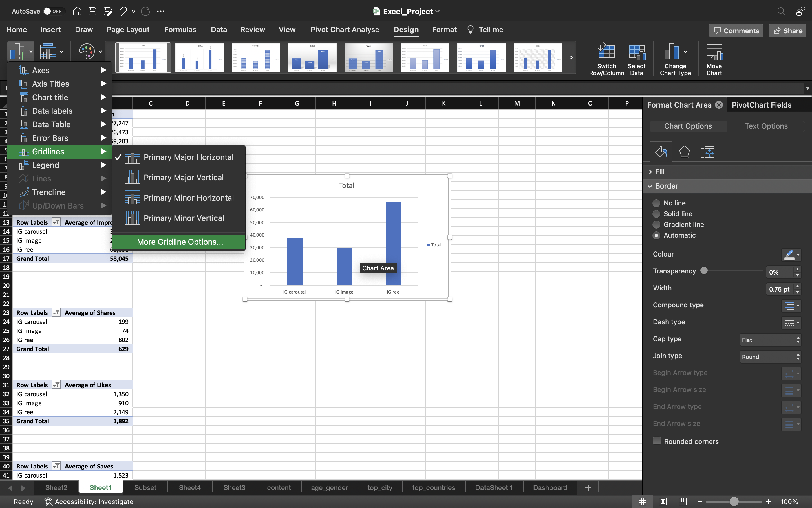Open Row Labels filter for Average of Shares
Viewport: 812px width, 508px height.
coord(56,312)
